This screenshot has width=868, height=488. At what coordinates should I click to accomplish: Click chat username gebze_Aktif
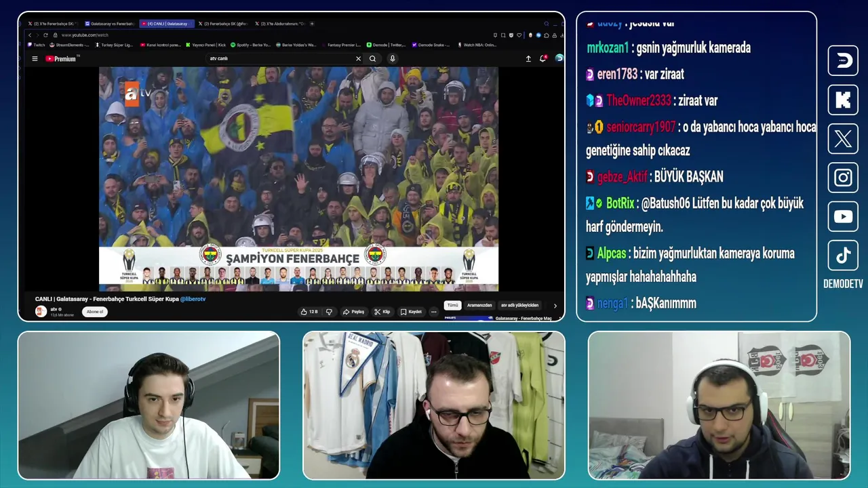coord(622,177)
